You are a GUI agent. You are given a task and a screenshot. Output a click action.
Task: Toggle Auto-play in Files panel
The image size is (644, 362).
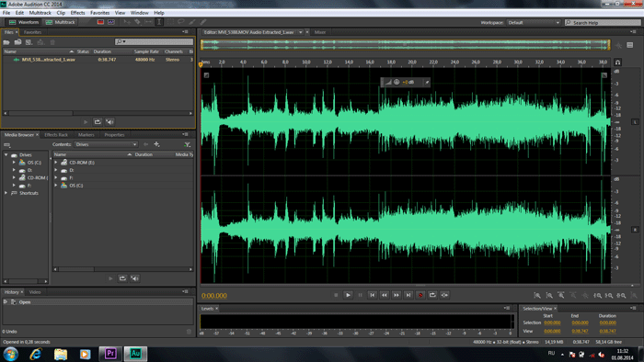[x=109, y=122]
